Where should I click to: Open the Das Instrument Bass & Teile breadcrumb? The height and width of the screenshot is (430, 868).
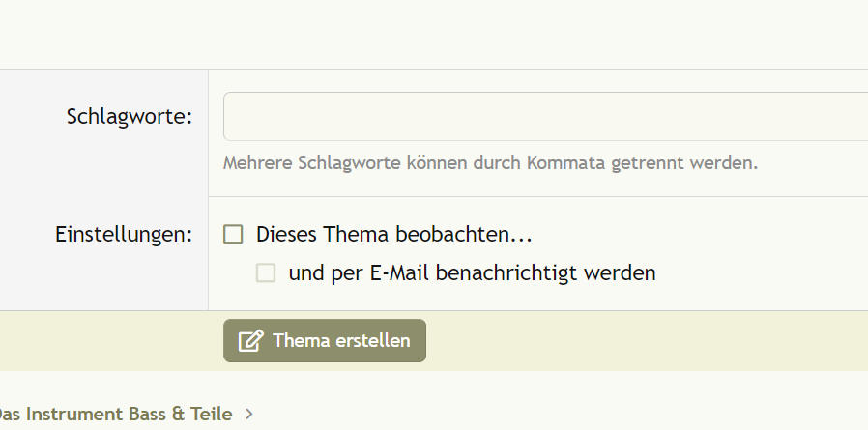pos(116,415)
